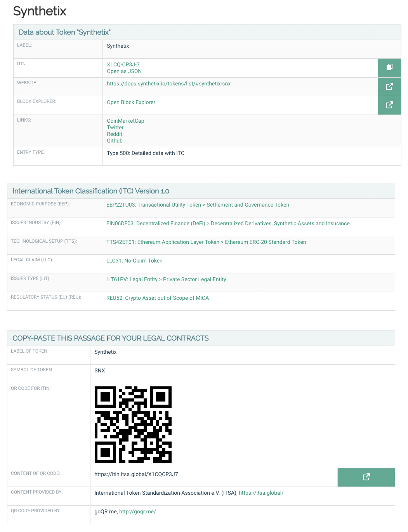Viewport: 408px width, 532px height.
Task: Click the QR CODE PROVIDED BY label
Action: 36,511
